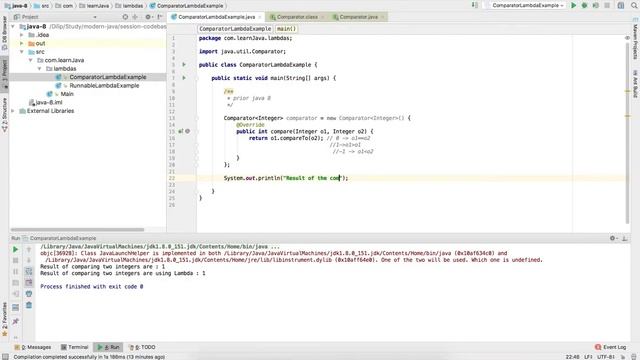Viewport: 640px width, 360px height.
Task: Click ComparatorLambdaExample editor breadcrumb
Action: (235, 29)
